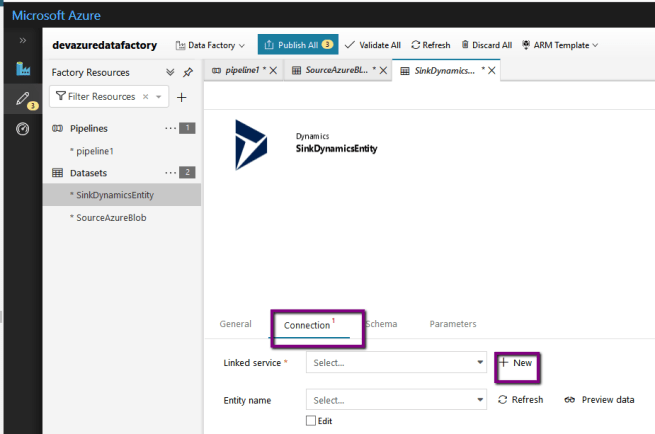The image size is (655, 434).
Task: Expand the left navigation chevrons
Action: pos(22,41)
